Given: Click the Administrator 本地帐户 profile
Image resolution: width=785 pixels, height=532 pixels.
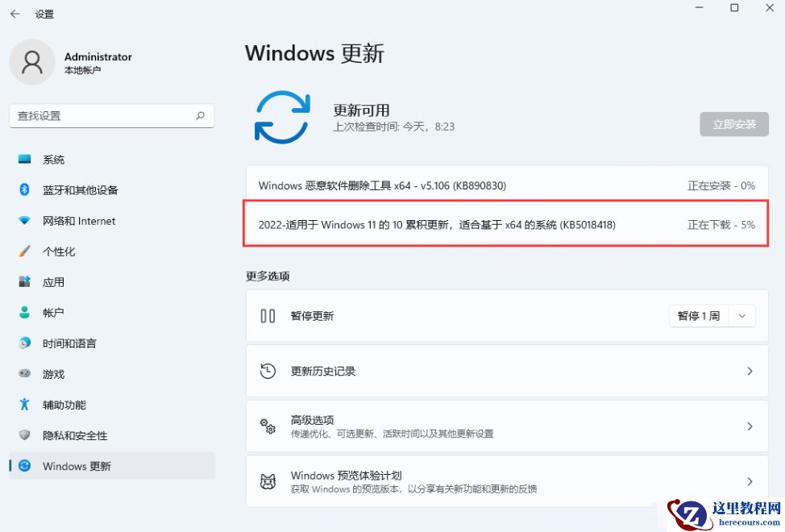Looking at the screenshot, I should 73,62.
